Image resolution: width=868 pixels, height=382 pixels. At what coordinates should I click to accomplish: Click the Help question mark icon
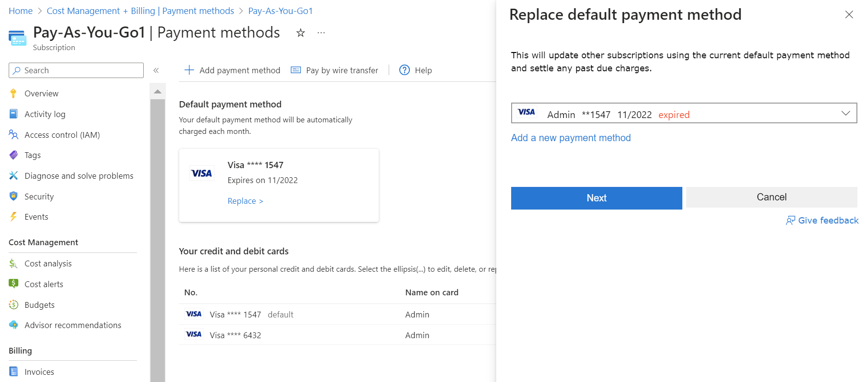(405, 70)
